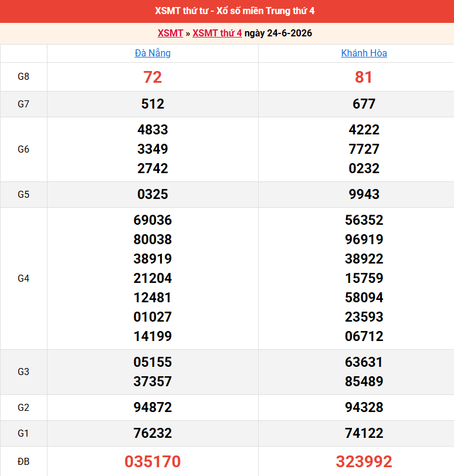The width and height of the screenshot is (454, 476).
Task: Click the G2 row label
Action: 23,407
